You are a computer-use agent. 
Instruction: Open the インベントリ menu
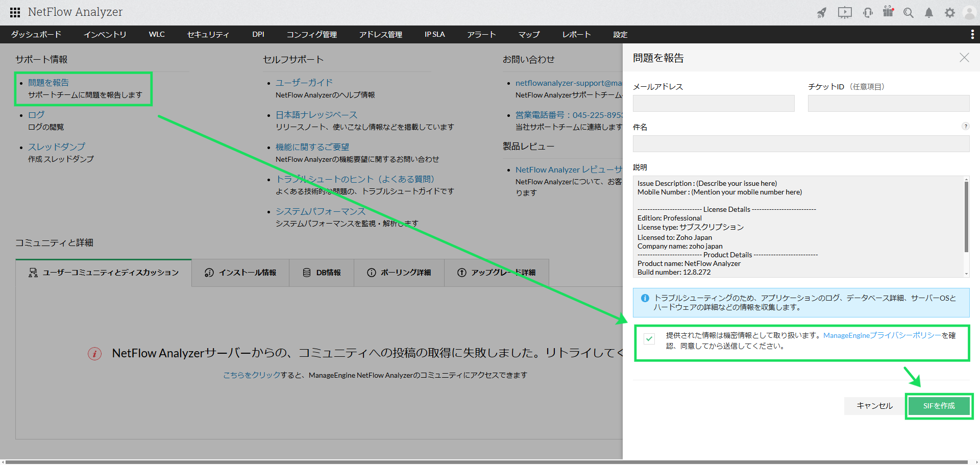click(105, 34)
